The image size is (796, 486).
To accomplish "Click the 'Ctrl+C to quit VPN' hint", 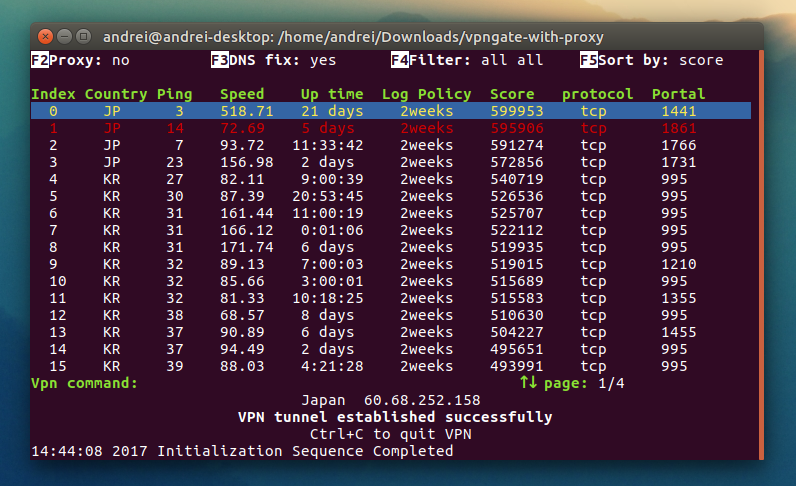I will click(390, 434).
